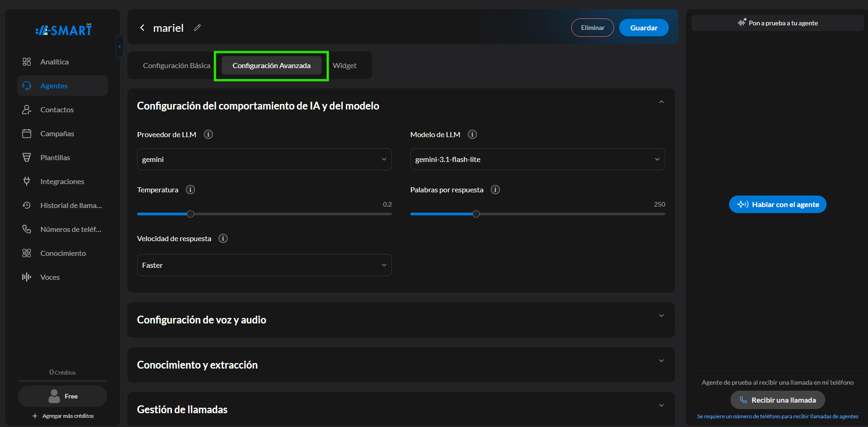Click the Voces waveform icon

point(27,277)
